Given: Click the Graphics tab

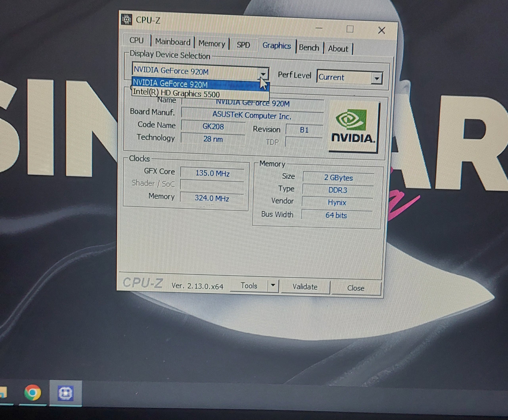Looking at the screenshot, I should [x=276, y=46].
